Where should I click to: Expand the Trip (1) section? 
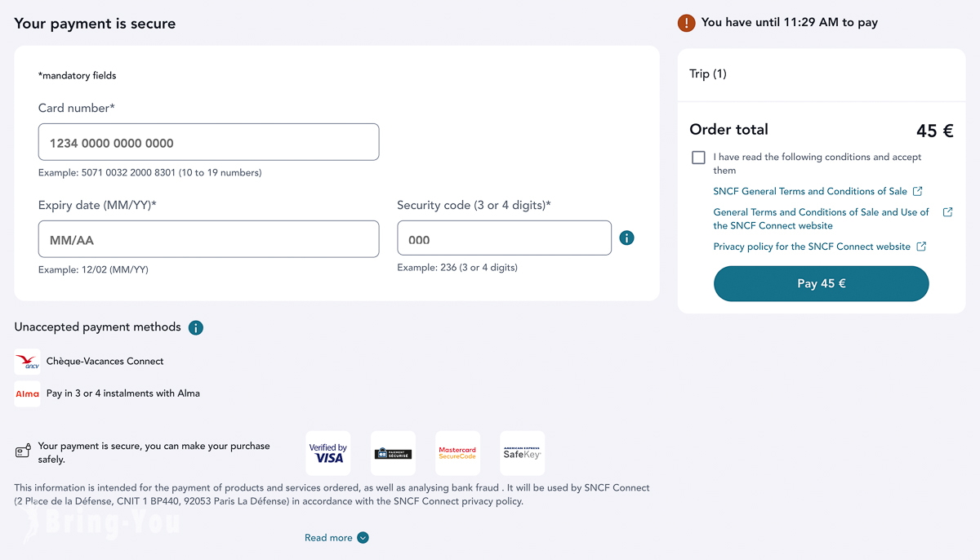pos(822,74)
